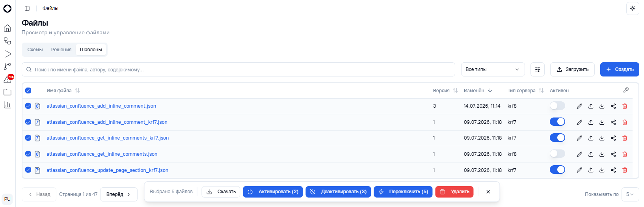Edit atlassian_confluence_get_inline_comments.json via the pencil icon
Screen dimensions: 644x207
pyautogui.click(x=579, y=154)
